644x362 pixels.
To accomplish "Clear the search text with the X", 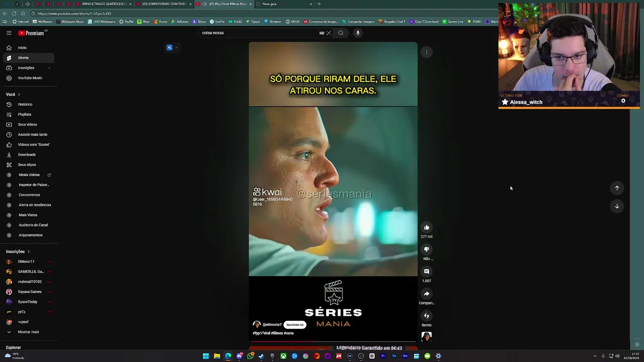I will point(329,33).
